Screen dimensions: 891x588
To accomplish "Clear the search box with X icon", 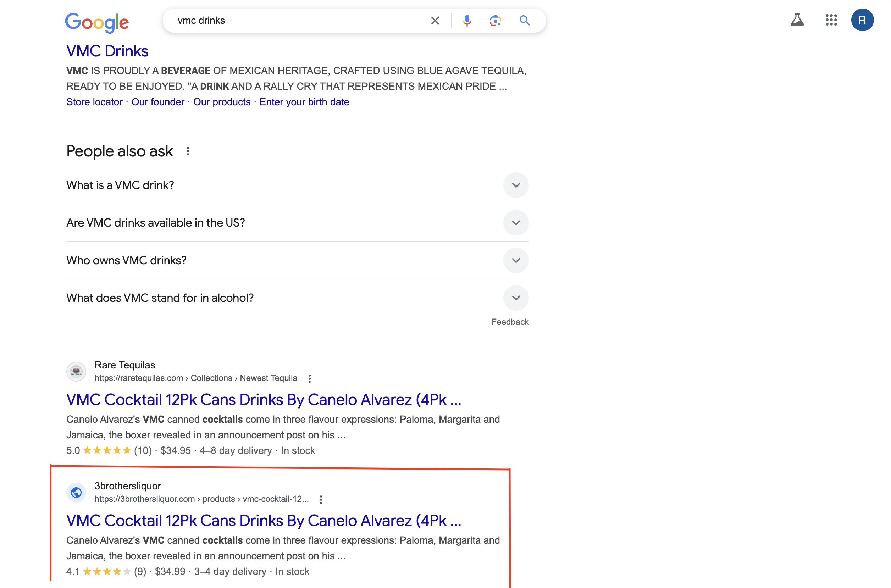I will click(x=435, y=21).
